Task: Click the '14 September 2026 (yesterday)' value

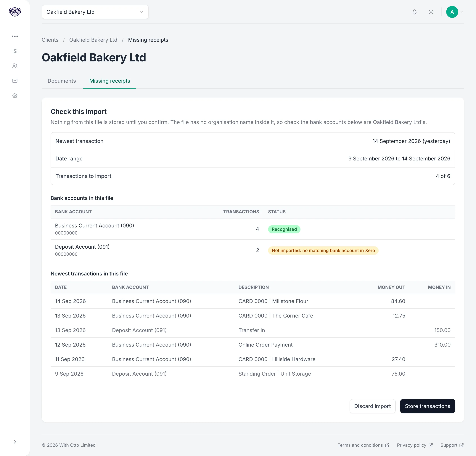Action: (x=411, y=141)
